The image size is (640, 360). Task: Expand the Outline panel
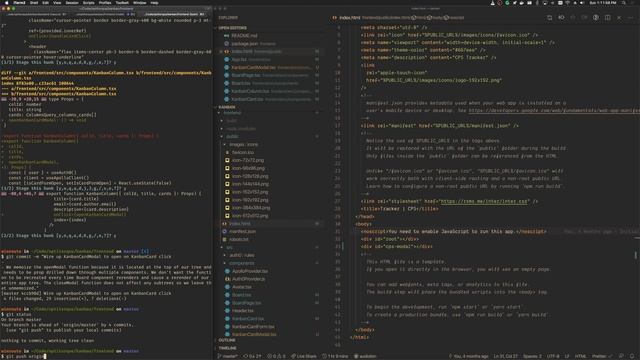[x=227, y=340]
